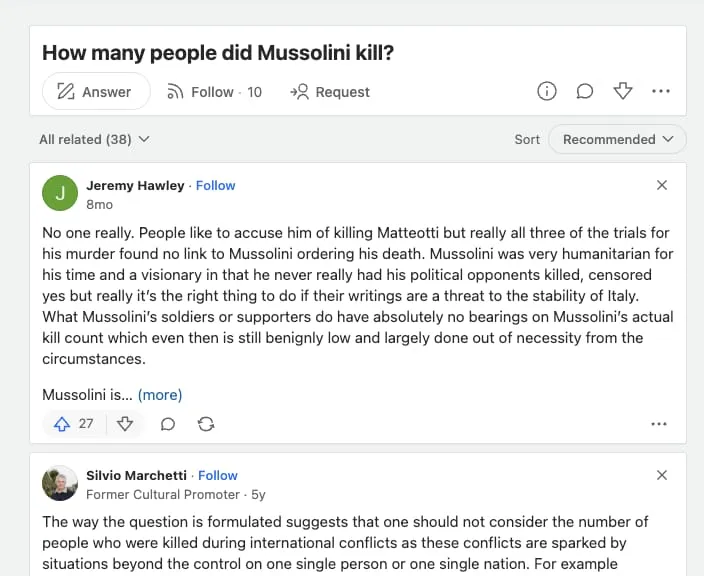Show question info circle icon
This screenshot has width=704, height=576.
[x=546, y=91]
